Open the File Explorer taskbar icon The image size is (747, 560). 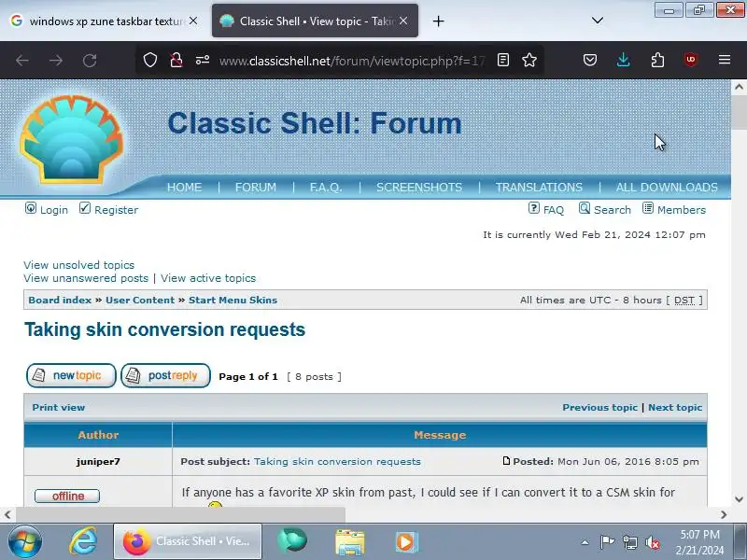point(349,542)
